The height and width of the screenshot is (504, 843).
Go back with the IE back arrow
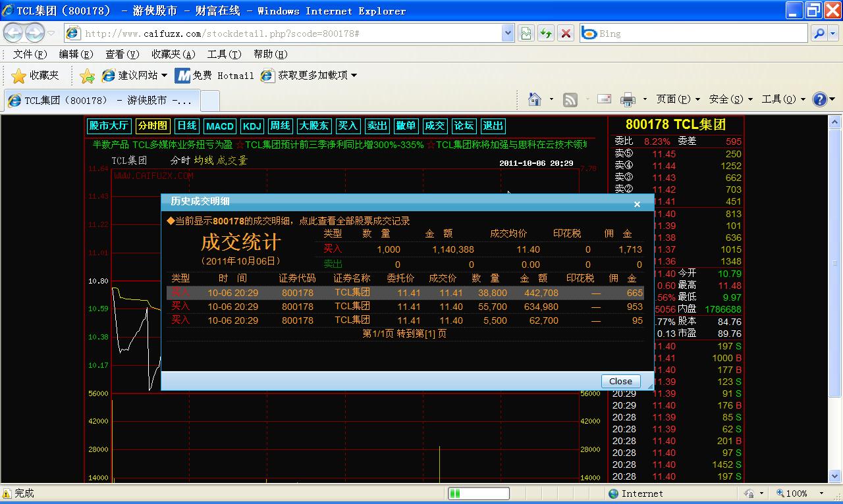tap(14, 33)
